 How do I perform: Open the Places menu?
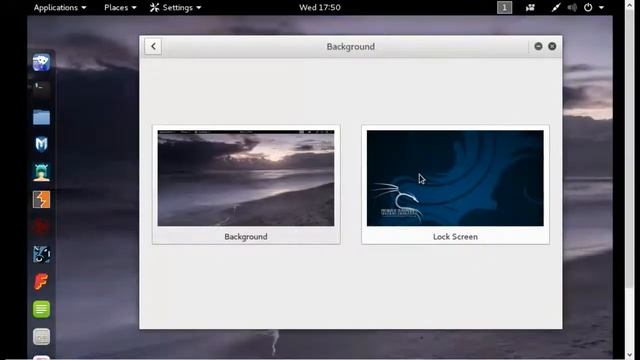(x=120, y=7)
